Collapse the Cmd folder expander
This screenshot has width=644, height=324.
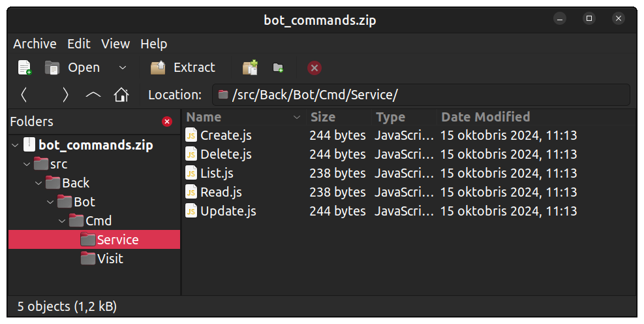[62, 221]
